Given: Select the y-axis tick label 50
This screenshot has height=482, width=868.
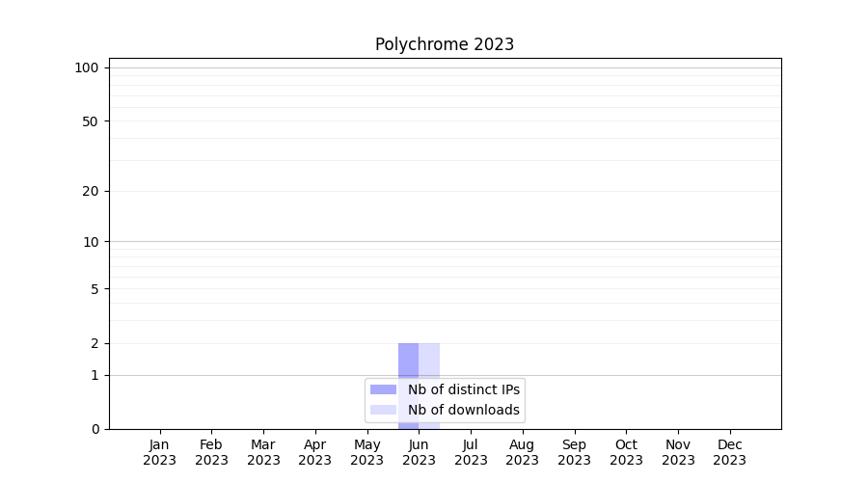Looking at the screenshot, I should (91, 121).
